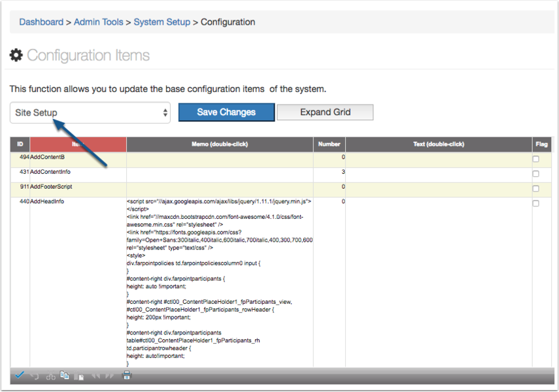Click the Memo (double-click) column header
559x392 pixels.
[220, 144]
